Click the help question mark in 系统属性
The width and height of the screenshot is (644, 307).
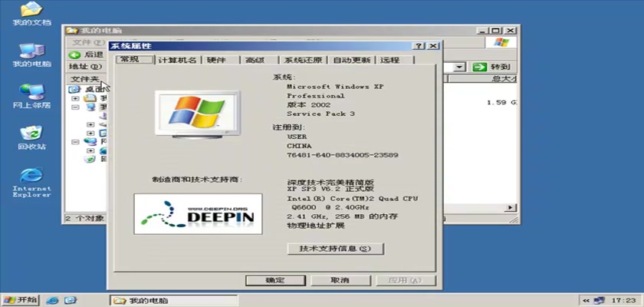418,47
